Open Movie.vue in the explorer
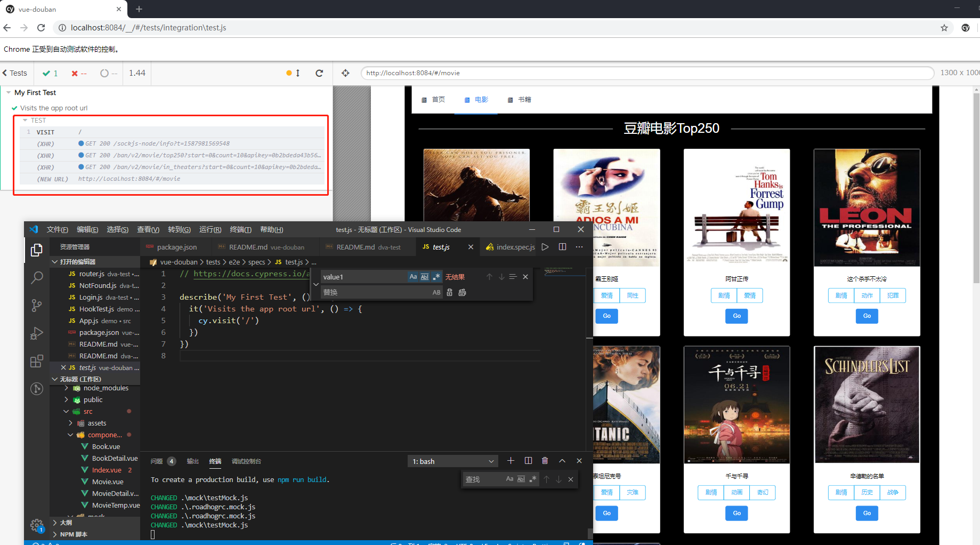980x545 pixels. pyautogui.click(x=107, y=482)
